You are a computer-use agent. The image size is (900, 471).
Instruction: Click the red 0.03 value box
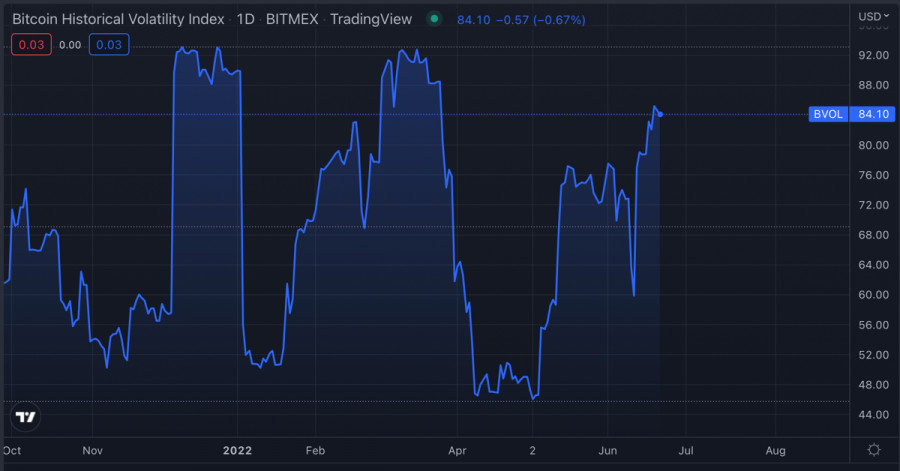click(x=30, y=44)
